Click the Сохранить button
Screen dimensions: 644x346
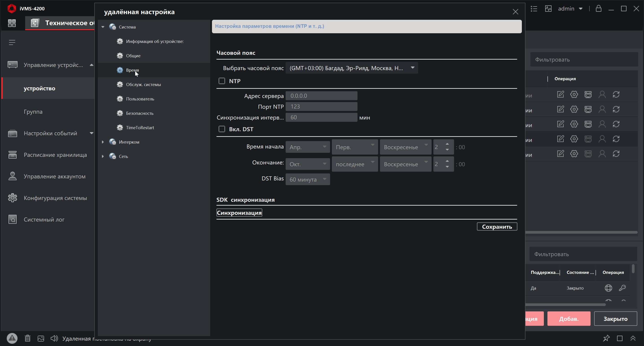click(x=496, y=226)
